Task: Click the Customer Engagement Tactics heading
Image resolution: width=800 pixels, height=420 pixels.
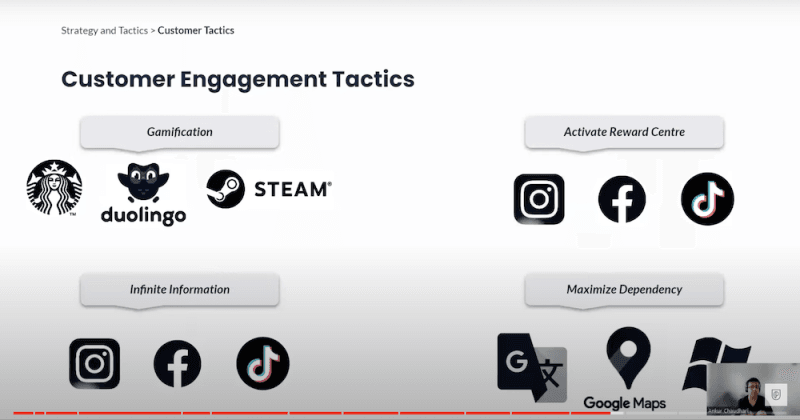Action: [x=238, y=79]
